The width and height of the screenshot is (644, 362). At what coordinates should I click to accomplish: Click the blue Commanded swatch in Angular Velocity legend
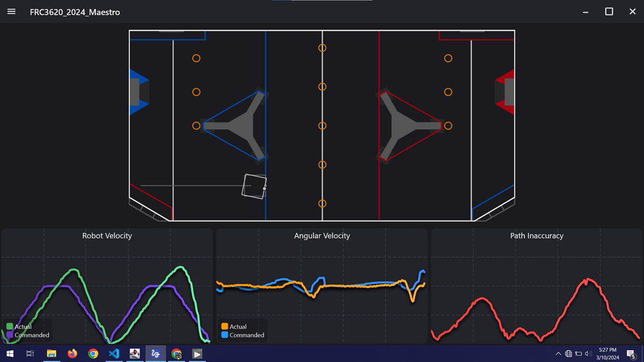pos(225,335)
